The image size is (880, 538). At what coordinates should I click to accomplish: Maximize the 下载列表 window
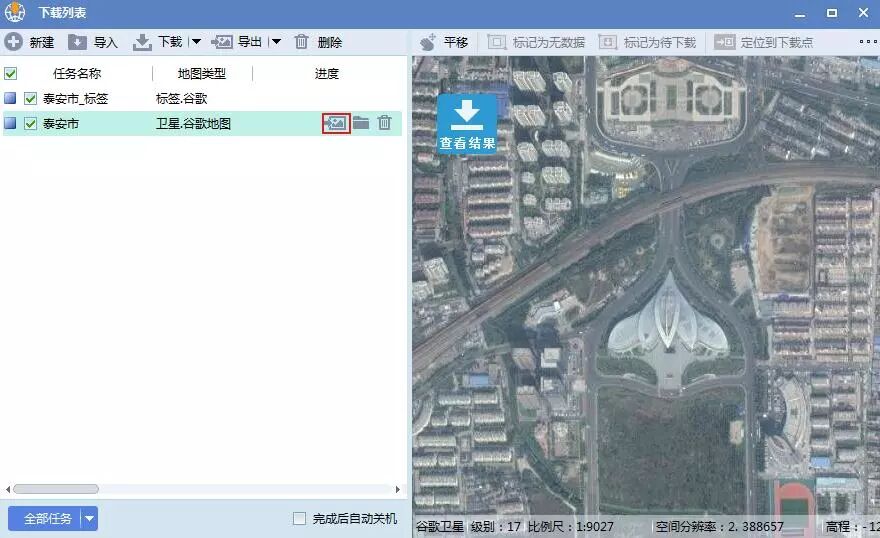[832, 12]
